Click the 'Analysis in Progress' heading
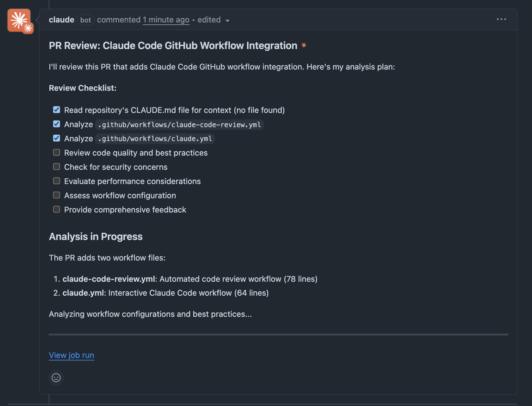 (96, 237)
